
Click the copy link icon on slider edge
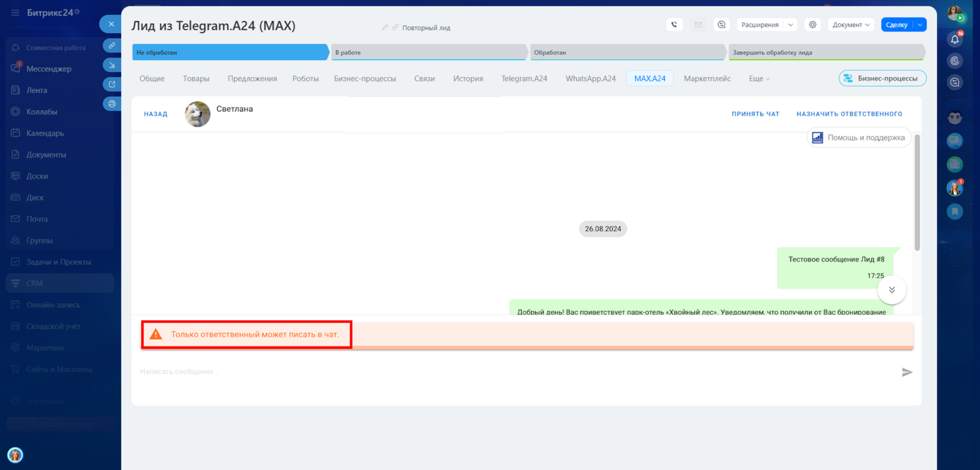[x=112, y=45]
